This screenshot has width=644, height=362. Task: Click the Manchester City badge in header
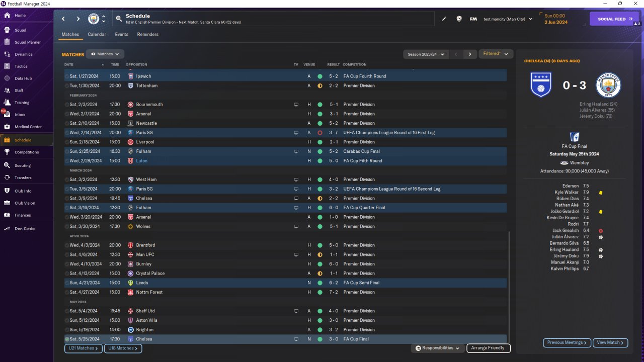pyautogui.click(x=94, y=19)
